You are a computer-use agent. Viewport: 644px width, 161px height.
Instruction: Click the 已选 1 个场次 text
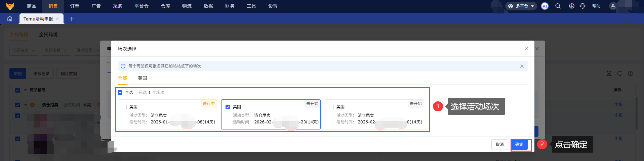click(x=152, y=93)
